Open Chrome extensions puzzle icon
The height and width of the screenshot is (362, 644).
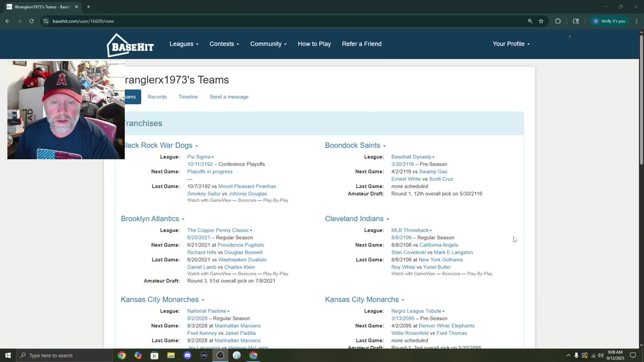[x=558, y=21]
